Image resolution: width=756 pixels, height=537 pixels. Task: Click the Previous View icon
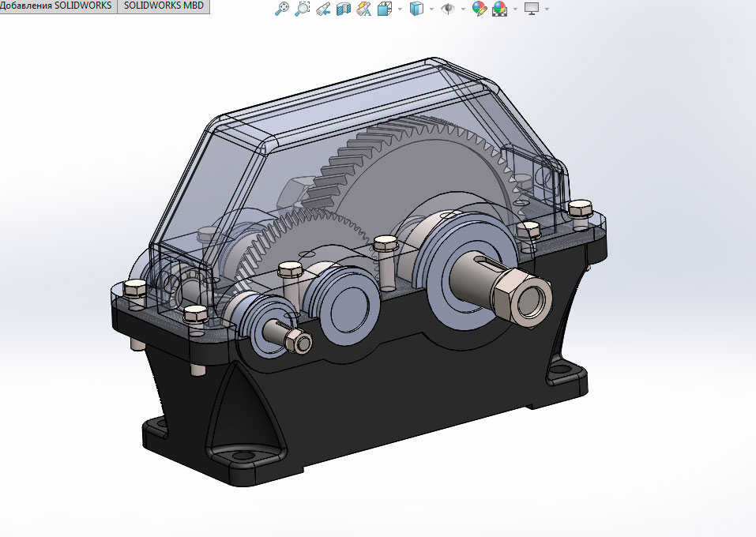point(323,8)
